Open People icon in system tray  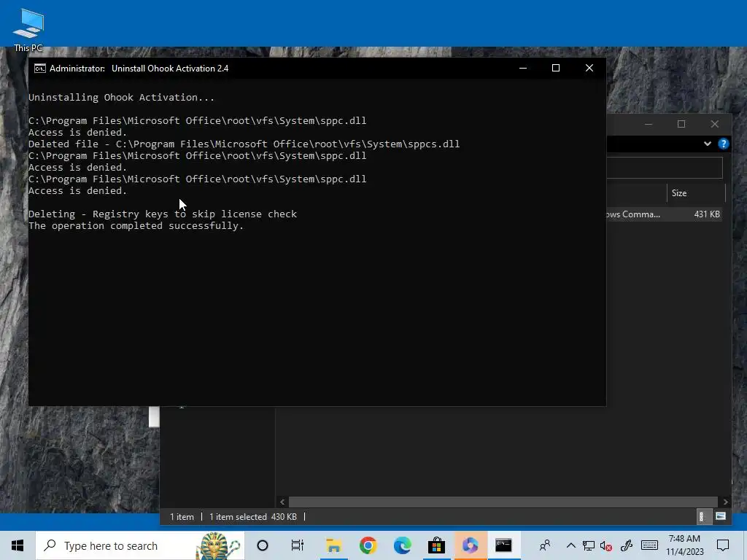[545, 545]
